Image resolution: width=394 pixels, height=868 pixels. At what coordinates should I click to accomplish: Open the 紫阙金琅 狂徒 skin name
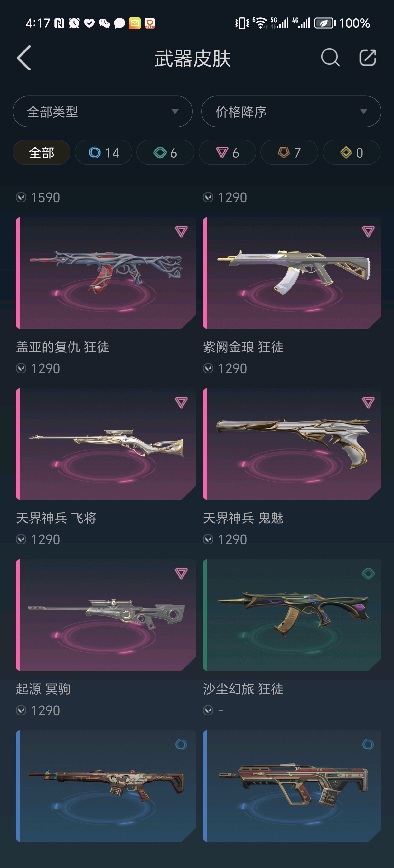point(243,347)
